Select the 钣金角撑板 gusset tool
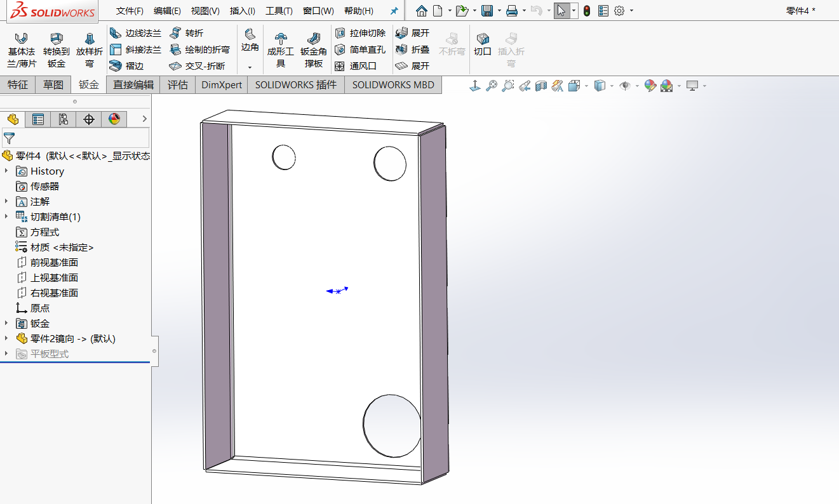The width and height of the screenshot is (839, 504). point(314,50)
